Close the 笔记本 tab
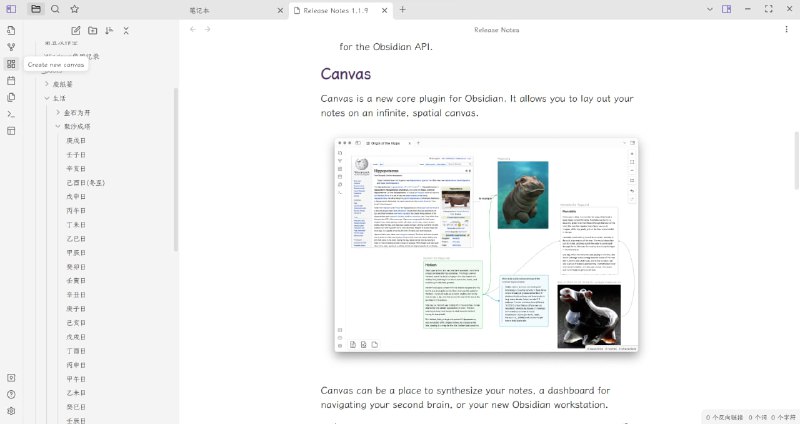Image resolution: width=800 pixels, height=424 pixels. 280,10
